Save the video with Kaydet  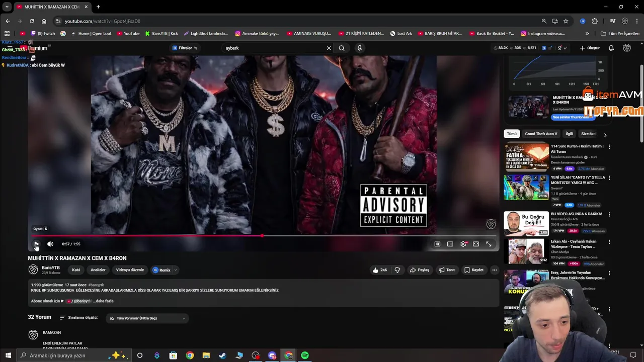pos(474,270)
